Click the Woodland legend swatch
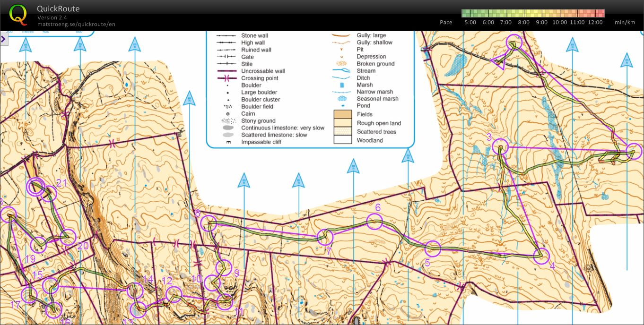This screenshot has height=325, width=644. click(343, 140)
